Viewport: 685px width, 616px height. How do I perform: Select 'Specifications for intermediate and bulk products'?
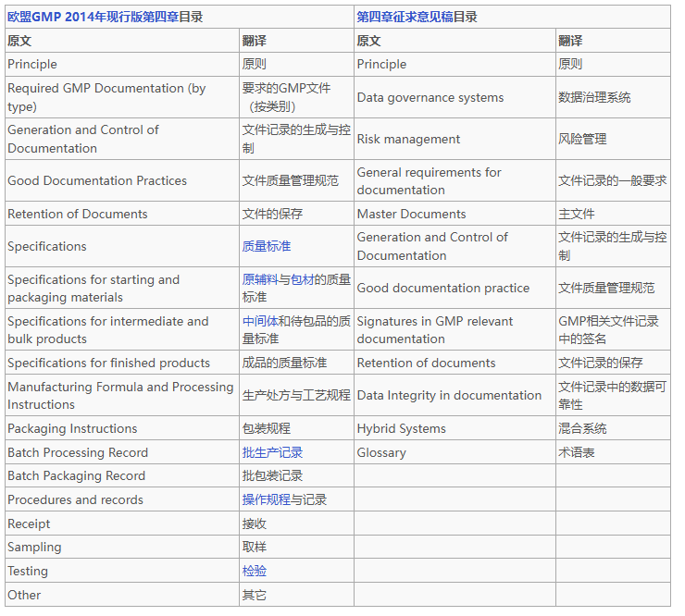[x=122, y=329]
